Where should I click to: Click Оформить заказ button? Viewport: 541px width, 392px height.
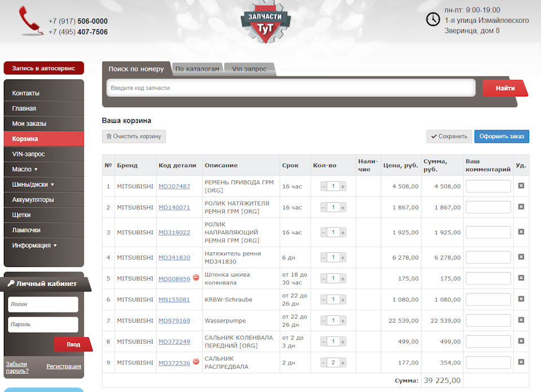point(502,136)
